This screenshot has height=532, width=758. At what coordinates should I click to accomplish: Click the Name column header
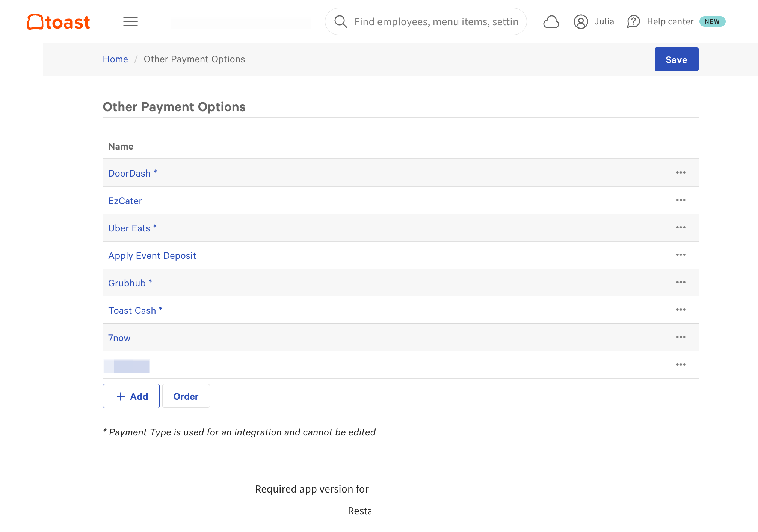pos(121,147)
